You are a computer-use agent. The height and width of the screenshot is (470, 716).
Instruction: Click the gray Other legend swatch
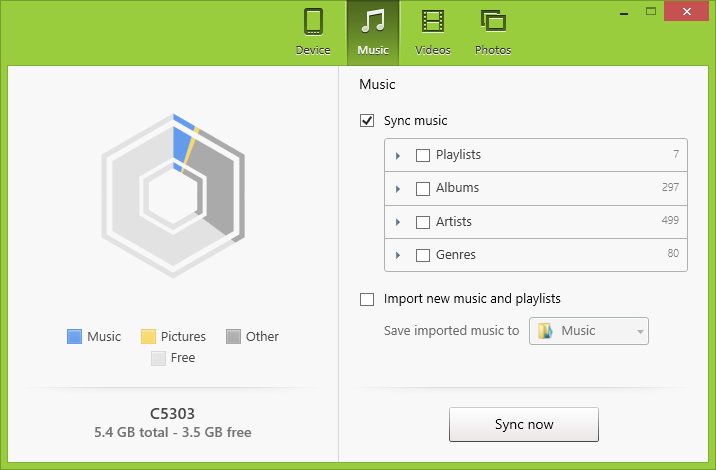point(233,336)
